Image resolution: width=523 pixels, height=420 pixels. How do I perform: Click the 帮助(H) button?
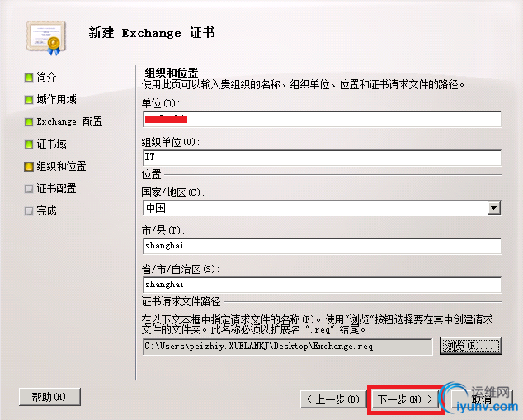click(49, 397)
